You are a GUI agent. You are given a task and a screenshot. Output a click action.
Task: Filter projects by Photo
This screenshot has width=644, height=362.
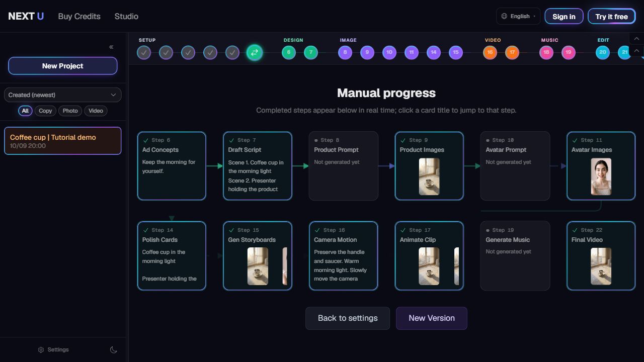pyautogui.click(x=70, y=111)
